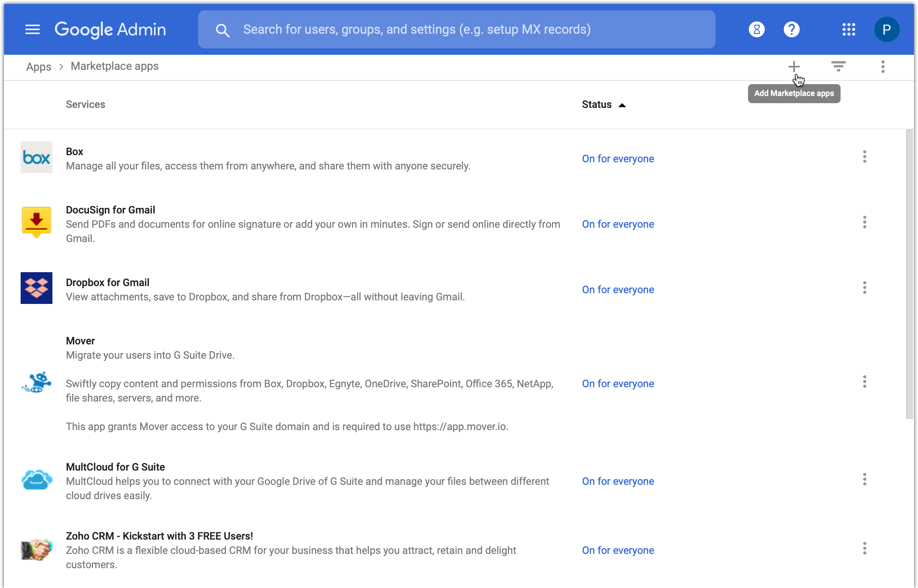Open the hamburger main menu
This screenshot has width=918, height=588.
point(32,29)
